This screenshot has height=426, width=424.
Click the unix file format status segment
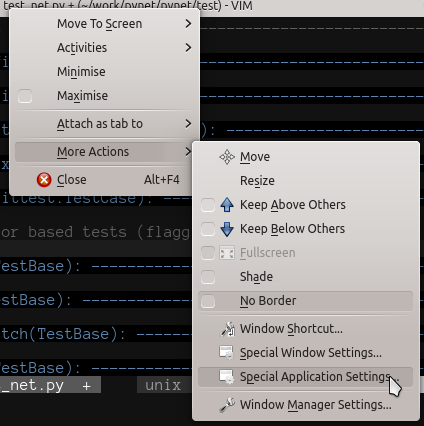pos(163,385)
